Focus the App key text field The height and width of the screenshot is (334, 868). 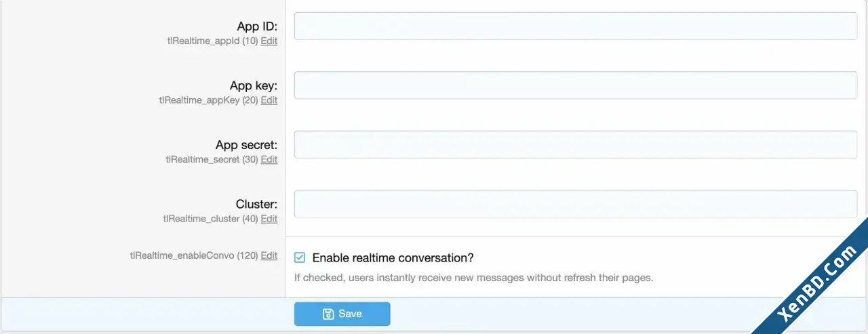coord(576,85)
